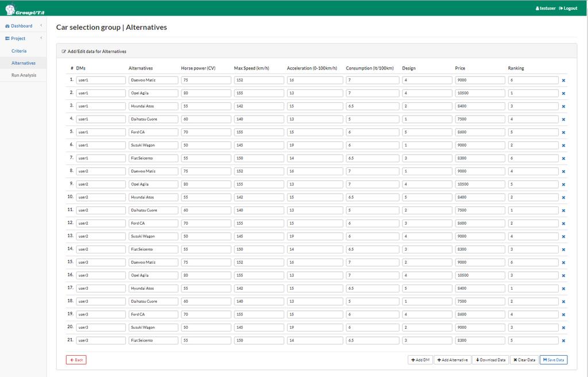Click Clear Data button
The width and height of the screenshot is (588, 377).
524,360
